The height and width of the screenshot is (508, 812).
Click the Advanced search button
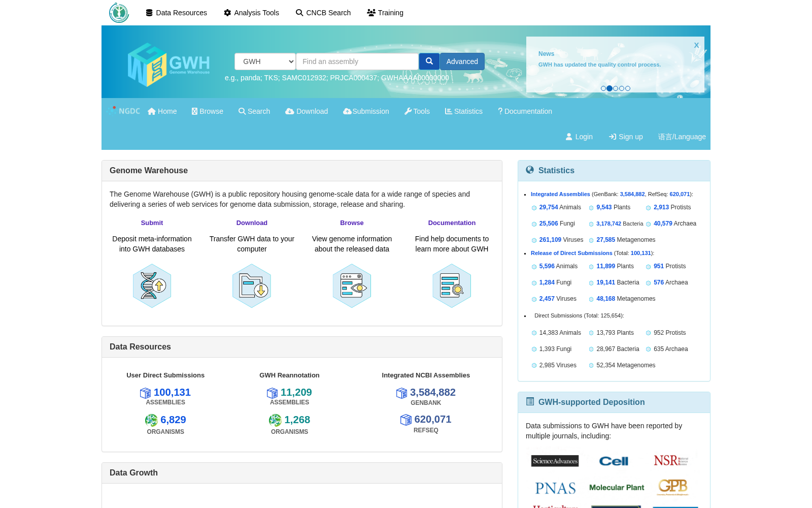pyautogui.click(x=462, y=61)
